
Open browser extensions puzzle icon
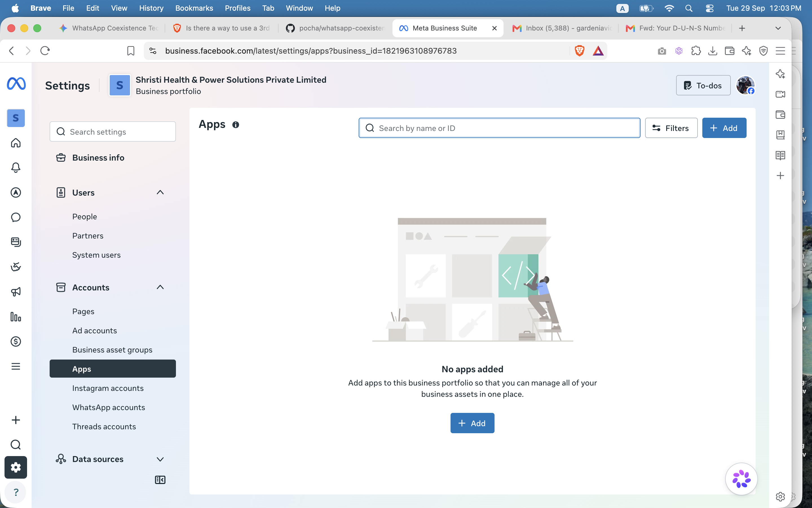[x=696, y=51]
